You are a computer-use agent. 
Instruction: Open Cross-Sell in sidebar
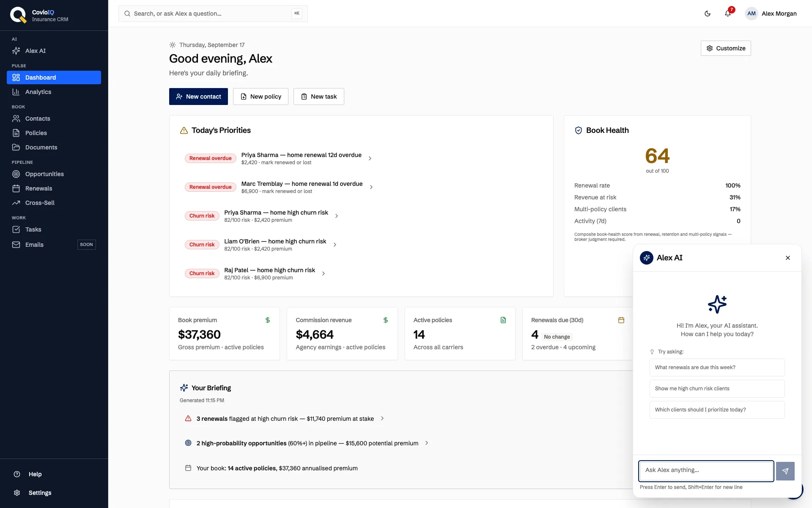point(54,203)
